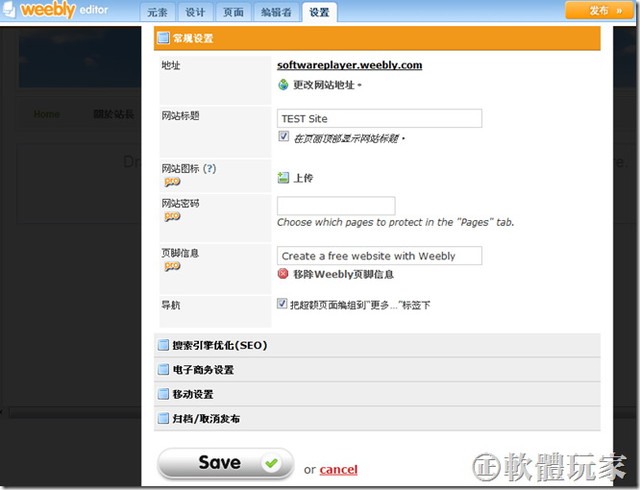640x490 pixels.
Task: Click the footer text field 'Create a free website with Weebly'
Action: (379, 256)
